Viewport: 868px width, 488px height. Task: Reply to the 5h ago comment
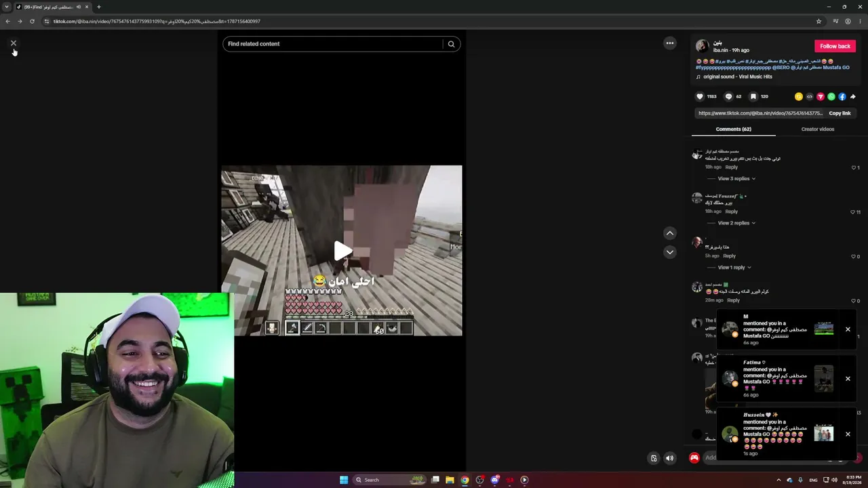(x=729, y=256)
